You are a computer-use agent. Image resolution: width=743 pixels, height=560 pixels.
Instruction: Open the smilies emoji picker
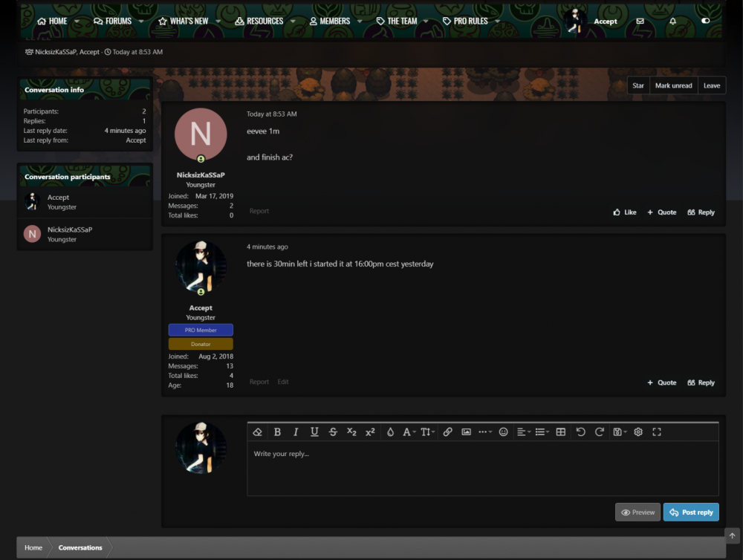tap(503, 432)
